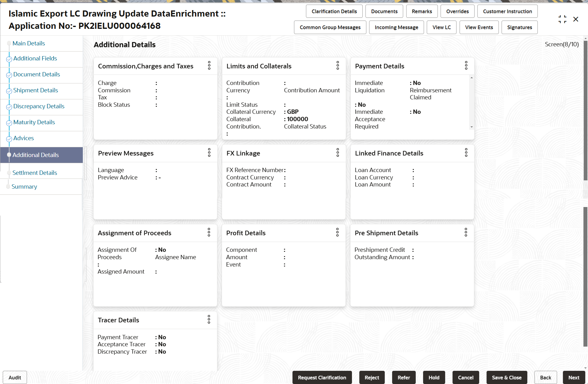Open Linked Finance Details options icon
This screenshot has height=384, width=588.
[x=466, y=152]
